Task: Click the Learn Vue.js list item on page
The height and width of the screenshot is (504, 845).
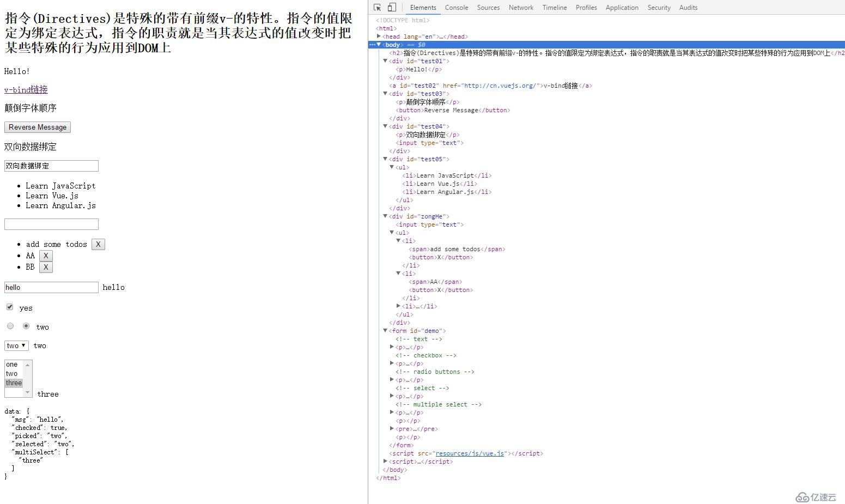Action: click(52, 196)
